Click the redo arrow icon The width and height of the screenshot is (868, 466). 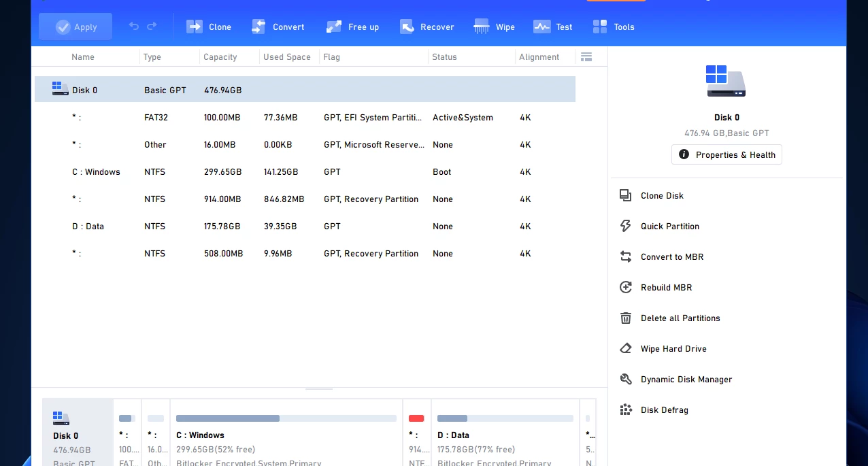coord(152,27)
